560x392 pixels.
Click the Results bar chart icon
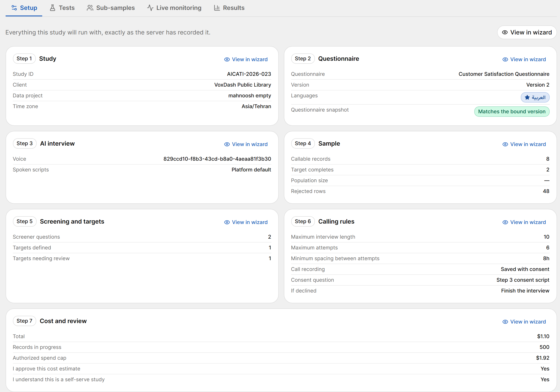[217, 8]
